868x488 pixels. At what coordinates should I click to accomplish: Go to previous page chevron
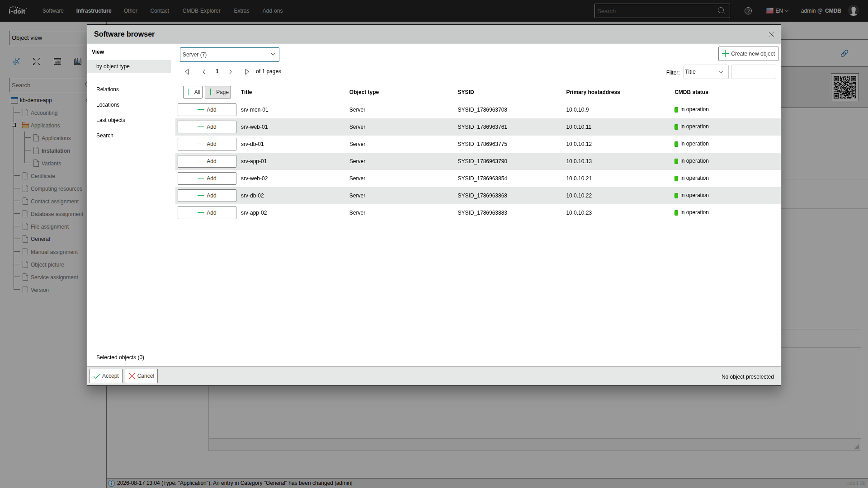(204, 72)
